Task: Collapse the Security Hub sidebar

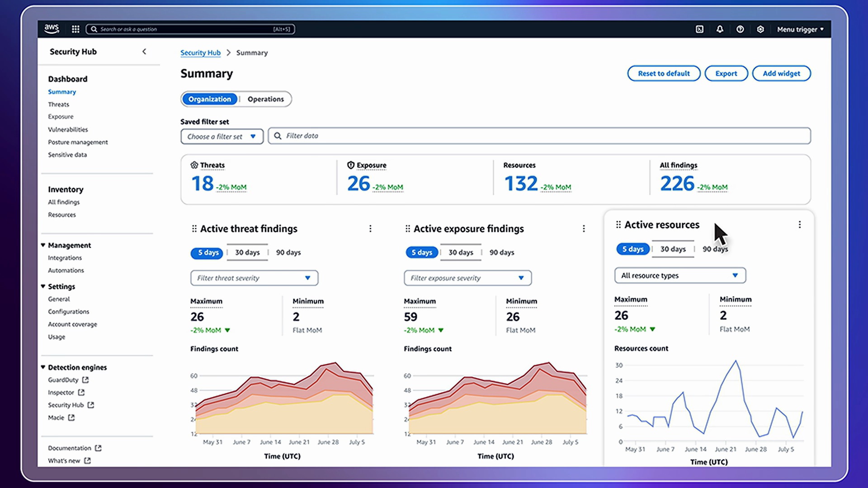Action: (144, 52)
